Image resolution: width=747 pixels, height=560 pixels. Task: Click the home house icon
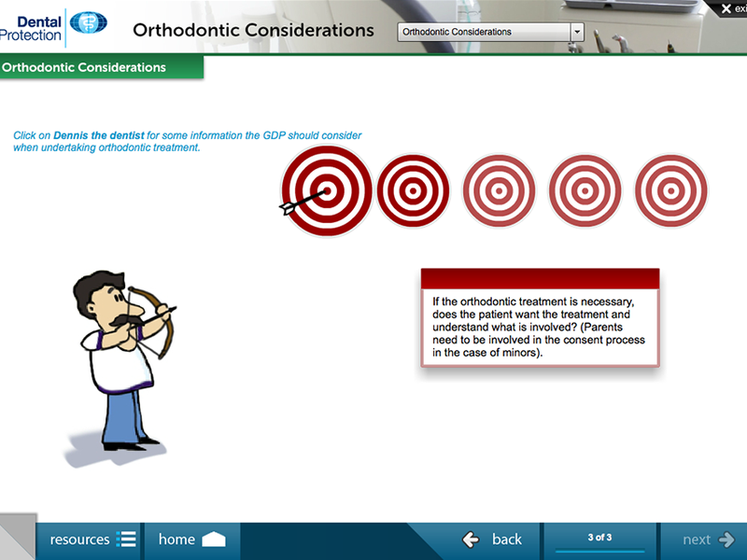[214, 539]
